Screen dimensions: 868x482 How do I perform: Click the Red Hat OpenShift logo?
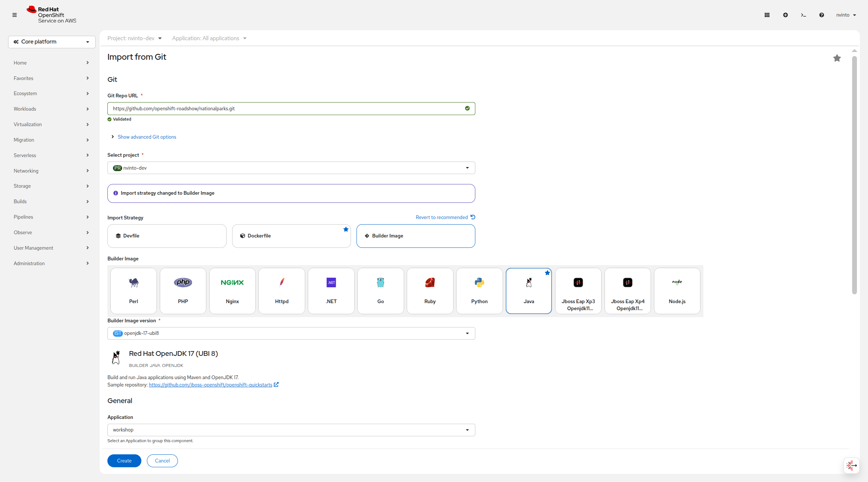(51, 15)
